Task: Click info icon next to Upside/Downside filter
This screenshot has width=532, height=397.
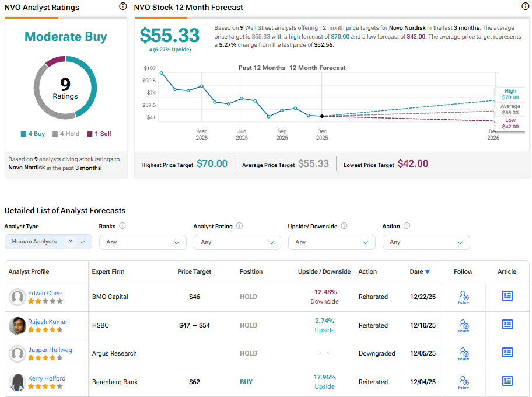Action: (344, 226)
